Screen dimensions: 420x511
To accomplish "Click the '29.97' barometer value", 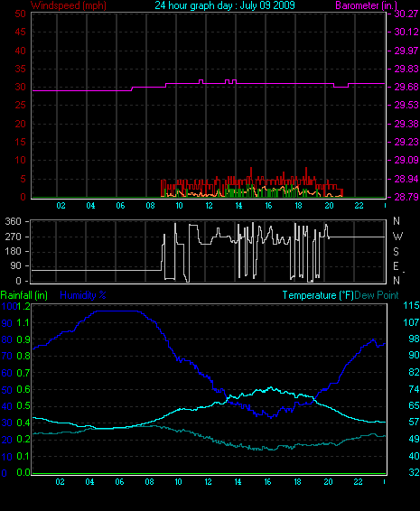I will [406, 51].
